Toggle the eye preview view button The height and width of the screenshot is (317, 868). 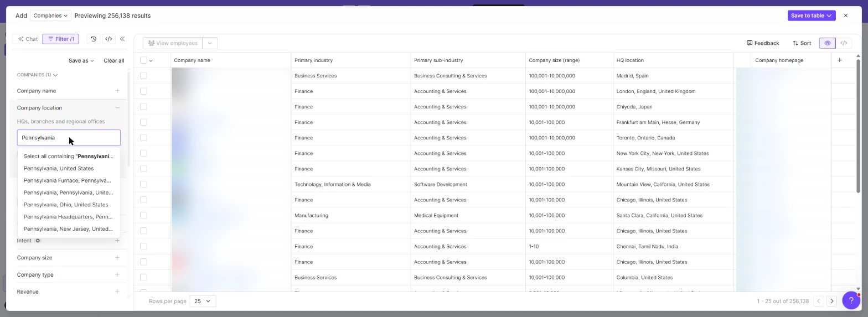828,43
